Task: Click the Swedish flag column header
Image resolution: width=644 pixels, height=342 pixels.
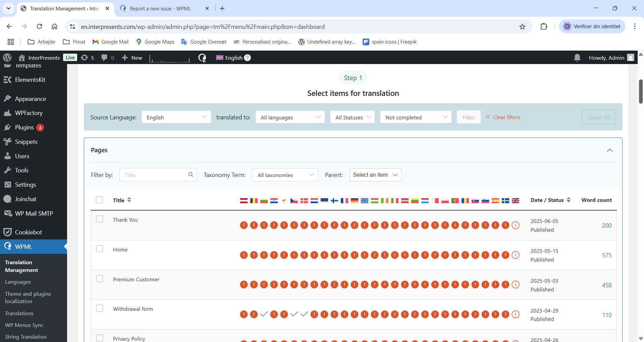Action: point(505,201)
